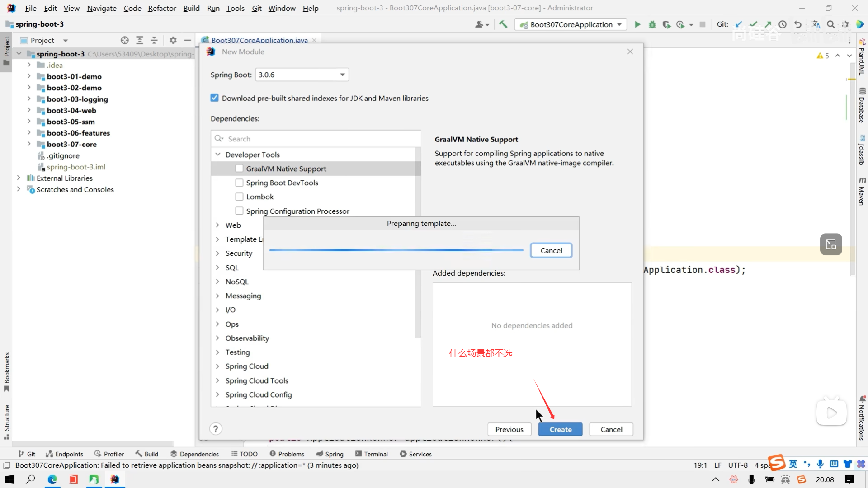868x488 pixels.
Task: Open Project panel settings gear
Action: point(173,40)
